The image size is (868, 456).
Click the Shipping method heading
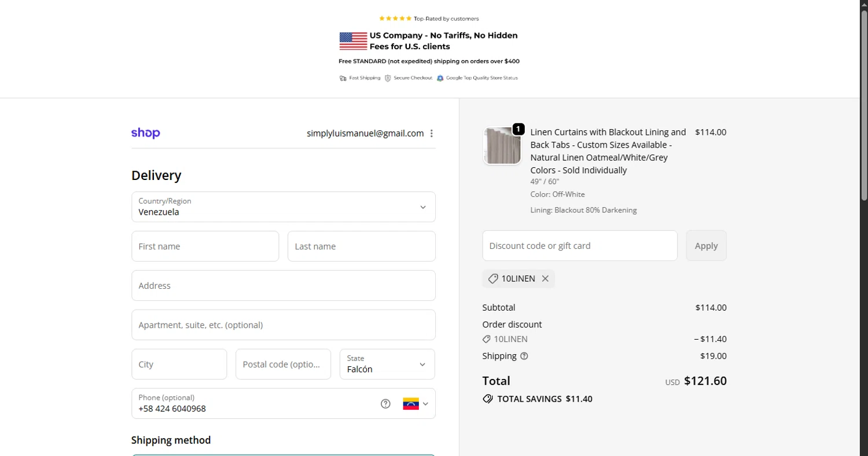(x=171, y=440)
